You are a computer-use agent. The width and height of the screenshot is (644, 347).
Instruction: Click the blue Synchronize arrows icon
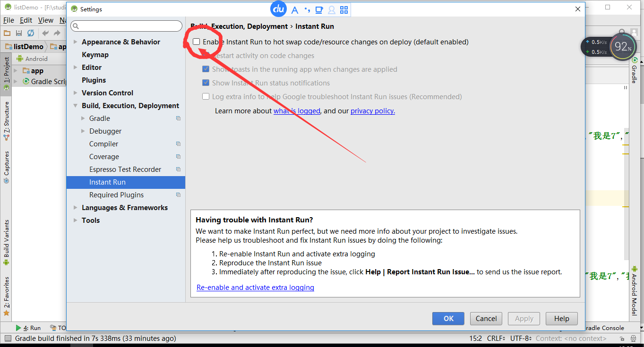click(31, 33)
